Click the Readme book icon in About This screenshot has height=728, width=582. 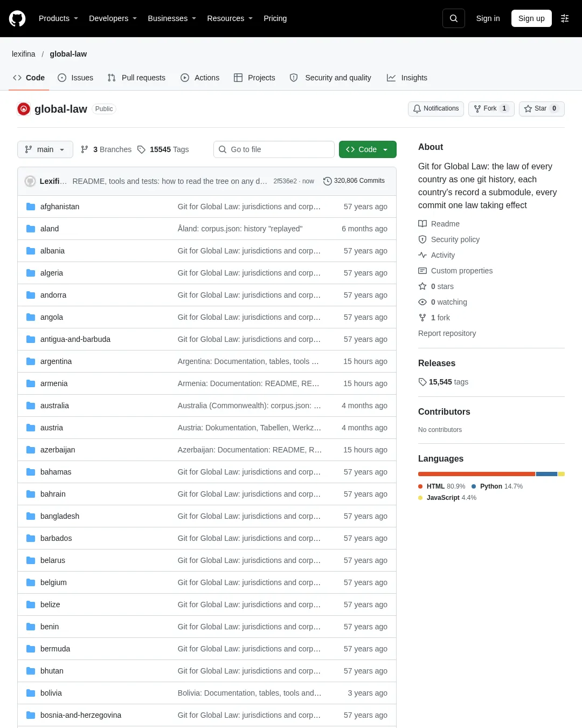[422, 224]
